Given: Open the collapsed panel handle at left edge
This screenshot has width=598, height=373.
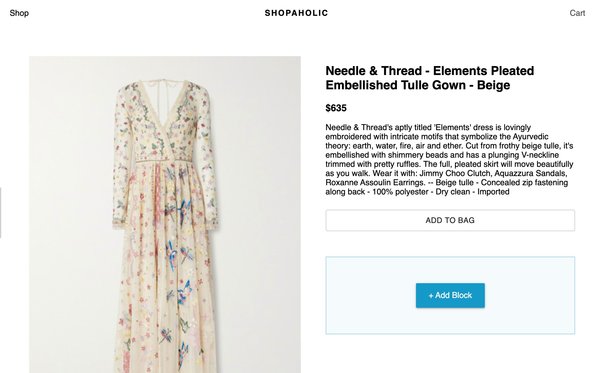Looking at the screenshot, I should (x=0, y=212).
